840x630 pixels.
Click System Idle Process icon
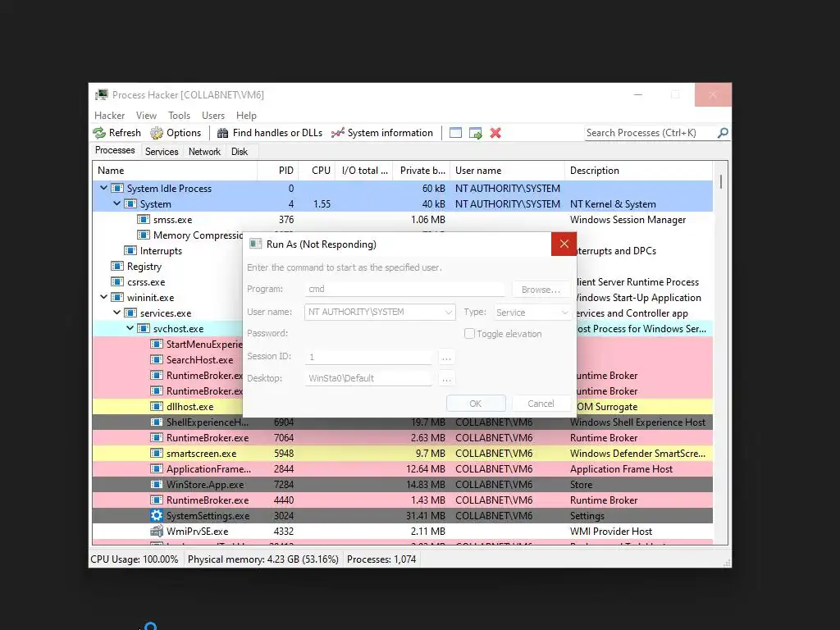pos(116,189)
